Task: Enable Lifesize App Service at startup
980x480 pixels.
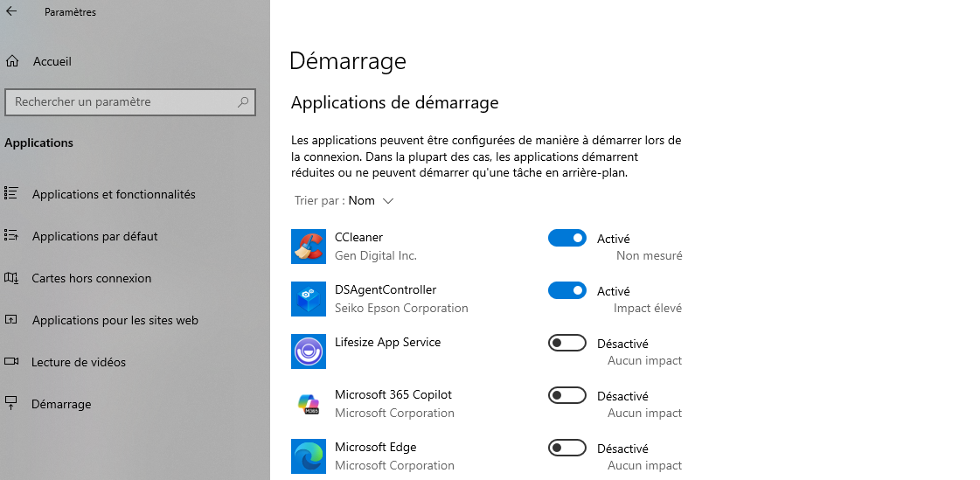Action: (566, 343)
